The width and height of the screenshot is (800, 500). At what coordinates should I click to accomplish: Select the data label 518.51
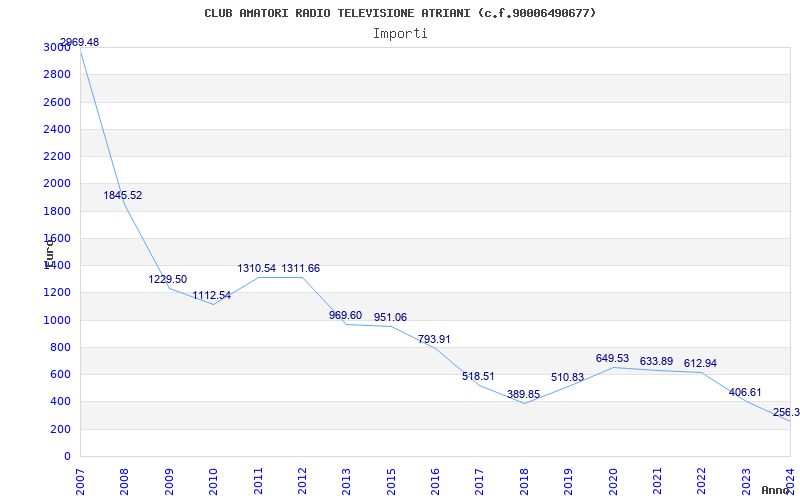click(479, 377)
